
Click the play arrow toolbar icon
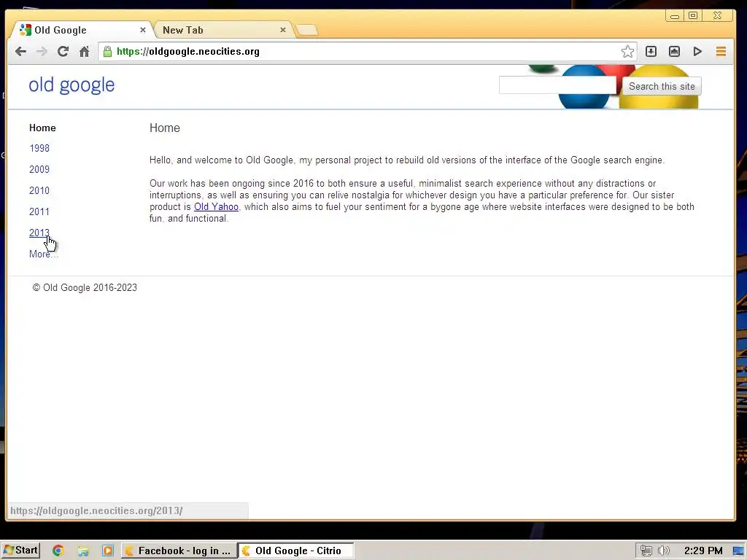tap(697, 52)
